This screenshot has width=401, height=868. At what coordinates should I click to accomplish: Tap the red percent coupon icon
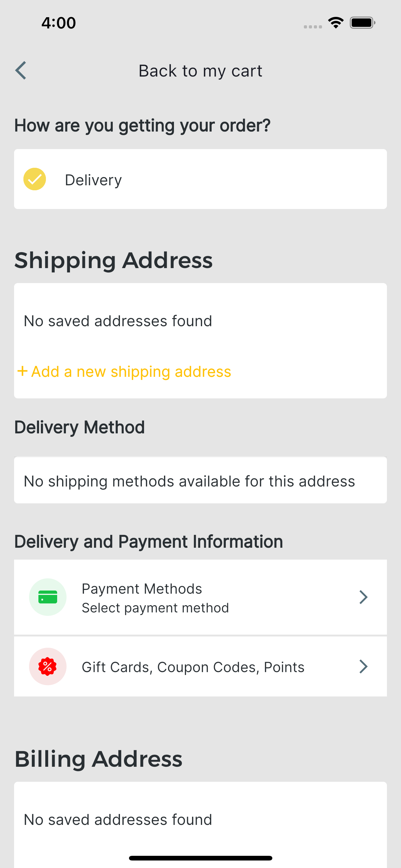point(47,666)
